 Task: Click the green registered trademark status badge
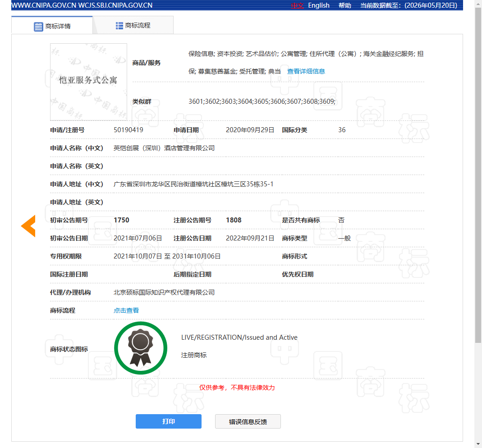tap(141, 348)
